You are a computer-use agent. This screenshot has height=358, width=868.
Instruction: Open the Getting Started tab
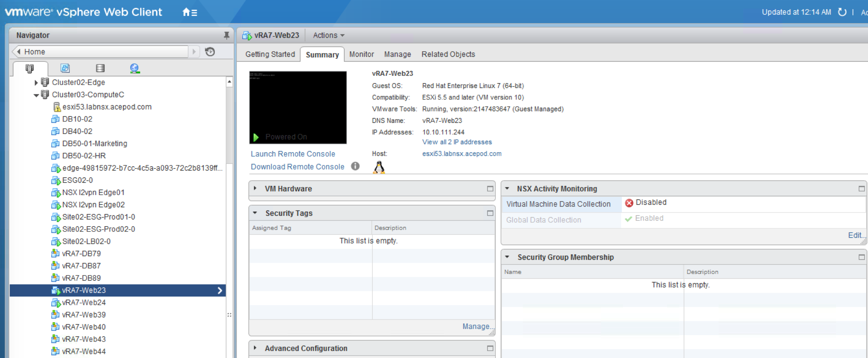coord(270,54)
